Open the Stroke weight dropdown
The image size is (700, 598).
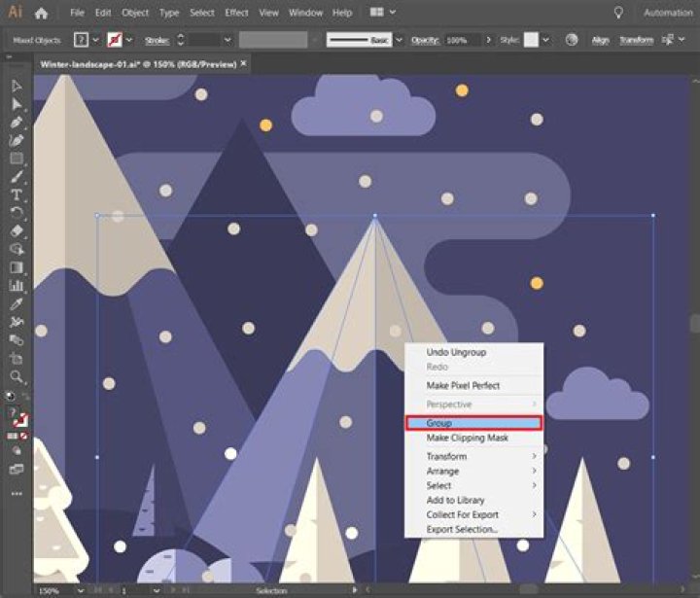[227, 40]
